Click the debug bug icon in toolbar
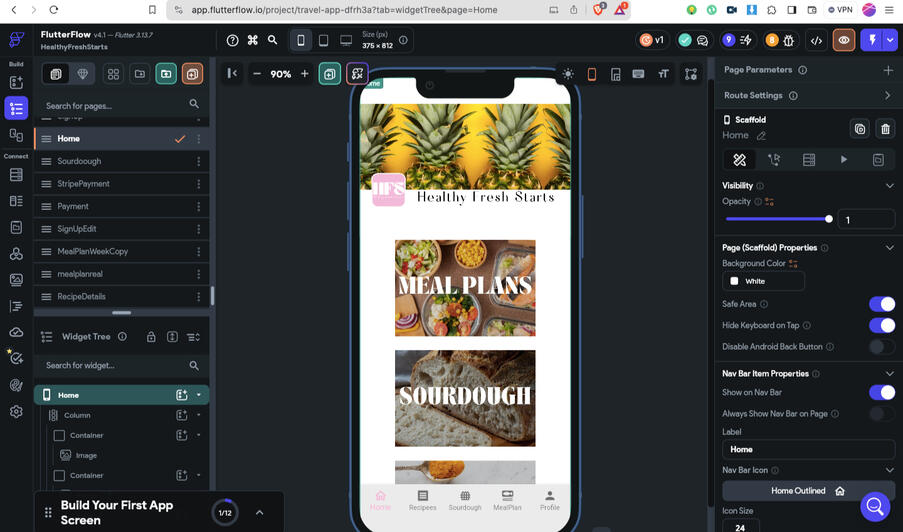Screen dimensions: 903x532 (790, 41)
